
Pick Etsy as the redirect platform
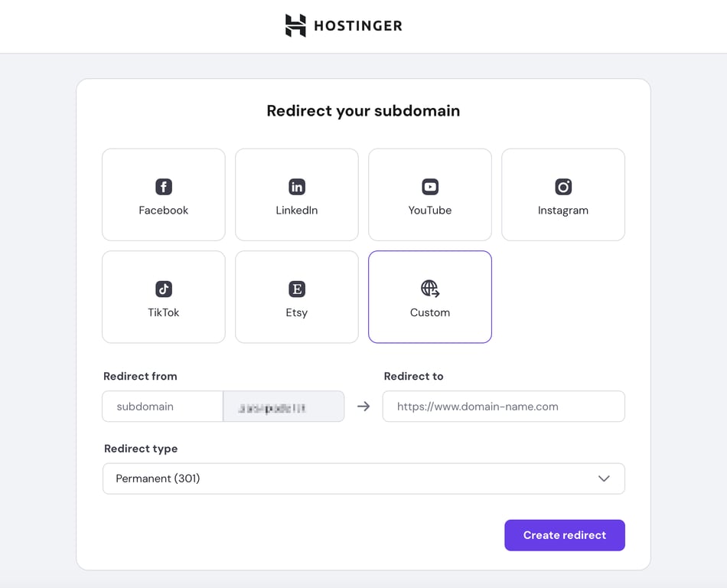click(296, 297)
